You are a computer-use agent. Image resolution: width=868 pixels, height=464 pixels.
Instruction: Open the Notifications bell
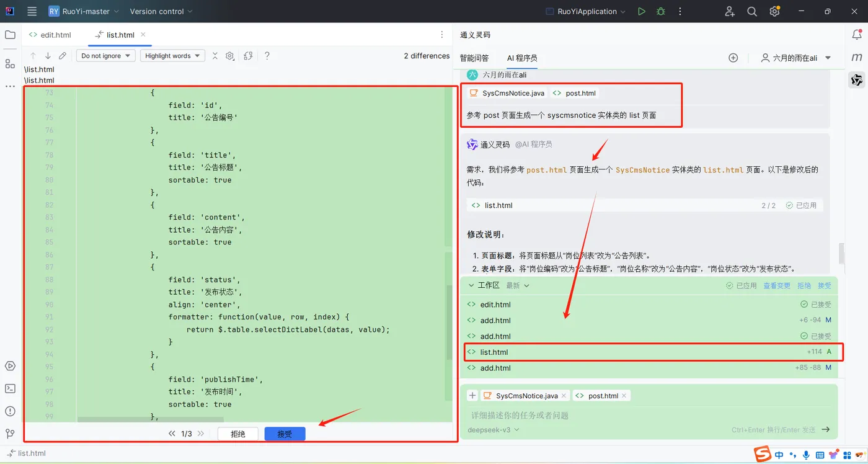click(x=857, y=35)
